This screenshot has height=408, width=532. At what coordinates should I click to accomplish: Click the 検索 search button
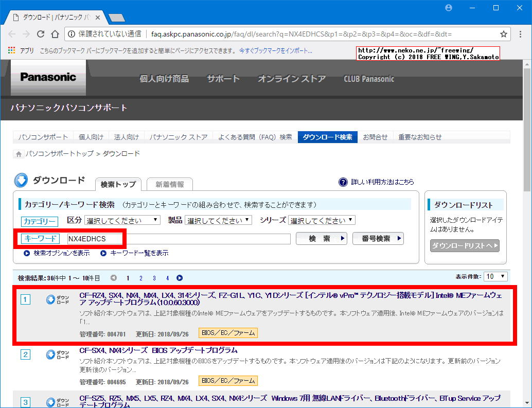[x=322, y=238]
